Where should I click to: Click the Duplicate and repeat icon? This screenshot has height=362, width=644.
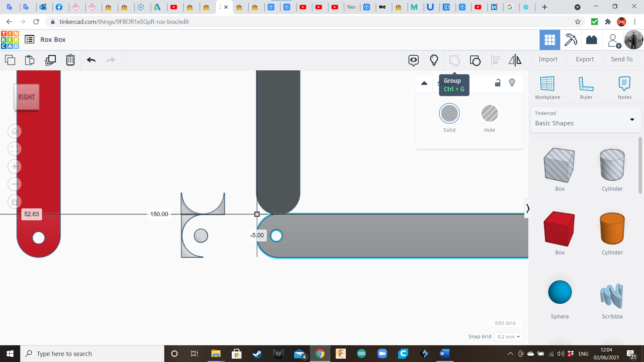[50, 60]
